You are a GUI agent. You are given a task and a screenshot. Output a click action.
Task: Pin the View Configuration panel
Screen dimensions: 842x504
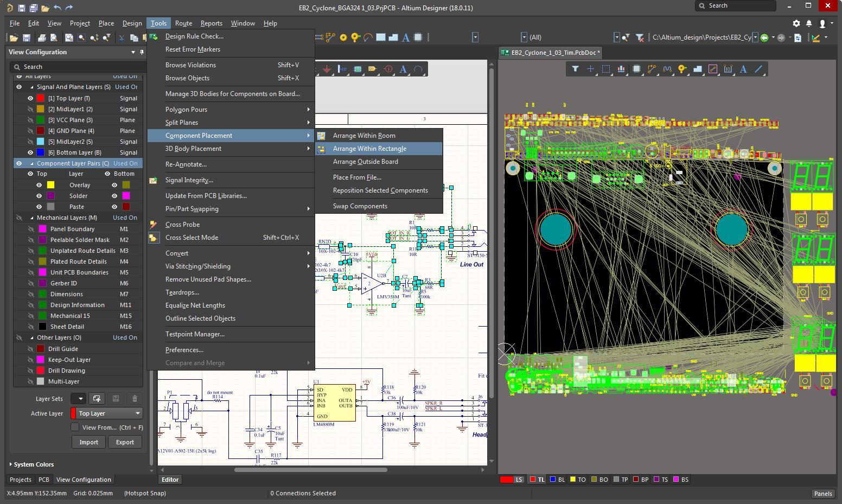point(142,52)
